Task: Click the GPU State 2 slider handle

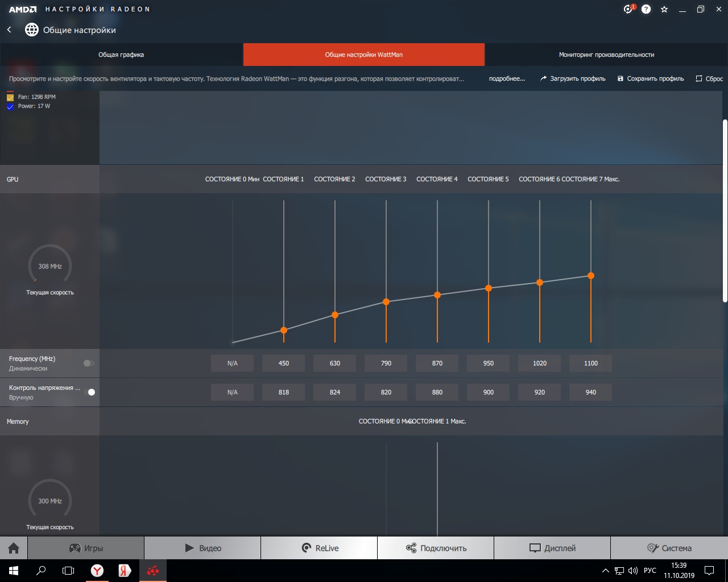Action: (x=335, y=315)
